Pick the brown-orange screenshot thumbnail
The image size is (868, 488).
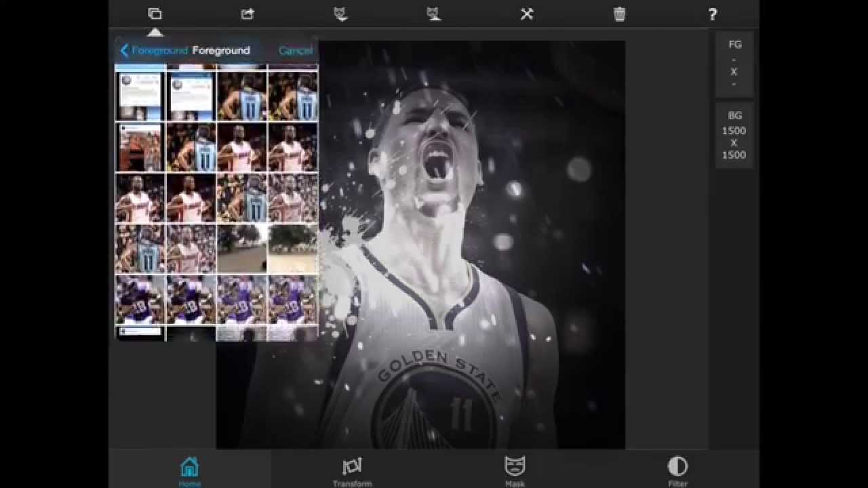tap(140, 147)
